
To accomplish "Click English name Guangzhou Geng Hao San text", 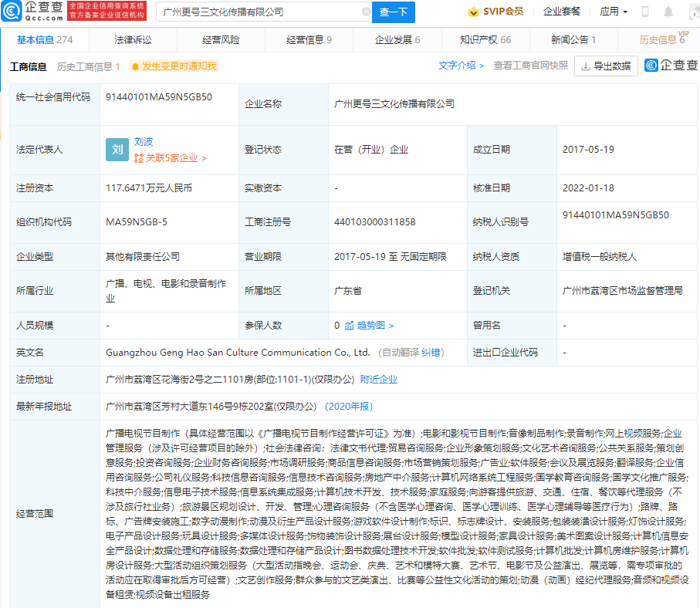I will click(x=238, y=353).
